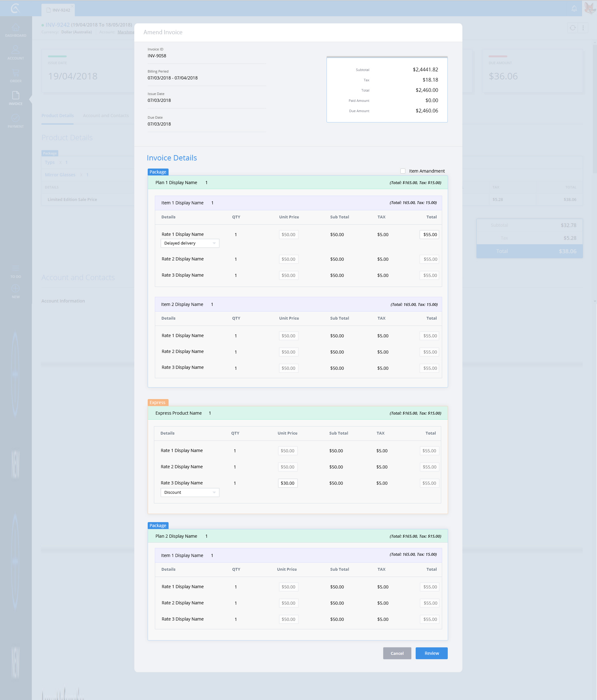Go to Account in sidebar

[16, 52]
